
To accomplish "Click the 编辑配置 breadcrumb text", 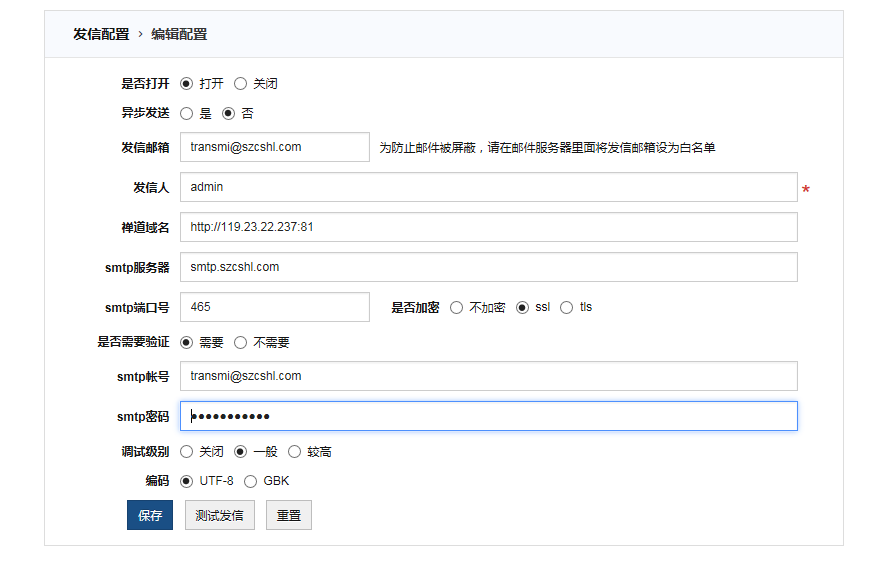I will point(179,34).
